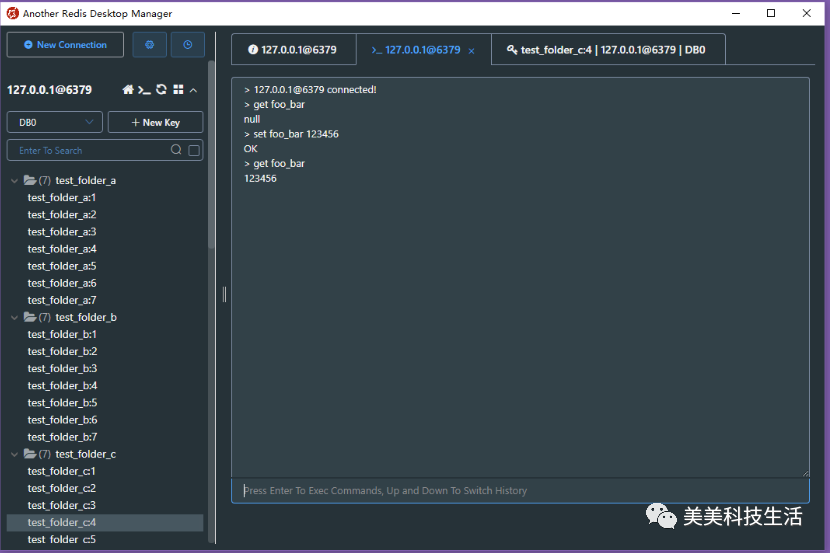Click the Another Redis Desktop Manager app icon
The width and height of the screenshot is (830, 553).
coord(12,13)
